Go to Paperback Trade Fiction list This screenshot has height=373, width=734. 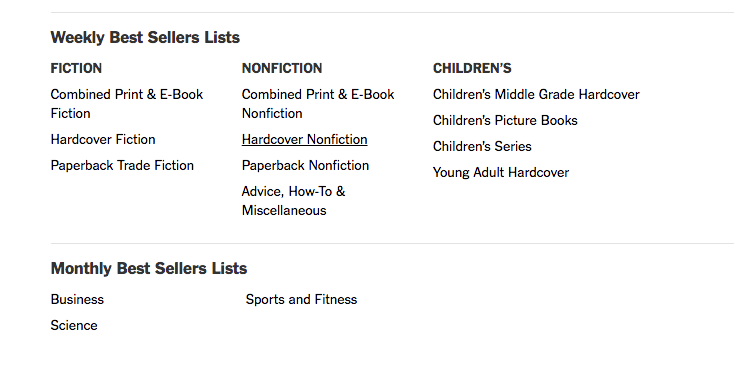click(x=122, y=166)
